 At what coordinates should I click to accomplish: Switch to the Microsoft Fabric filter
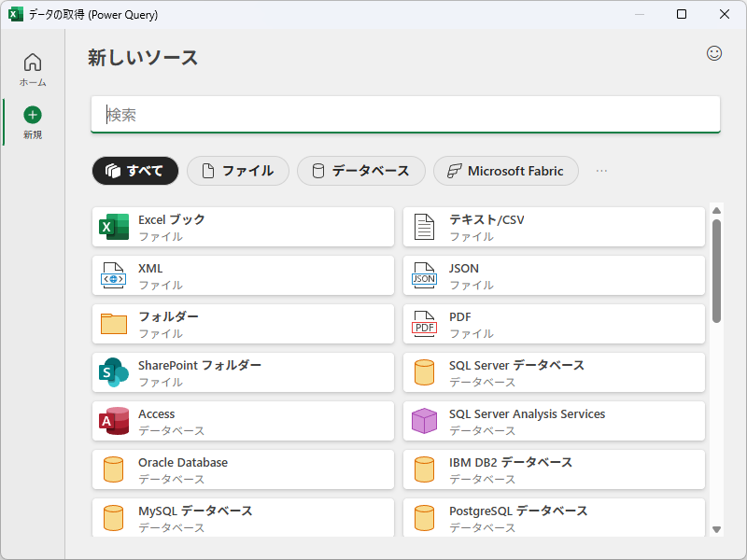505,171
